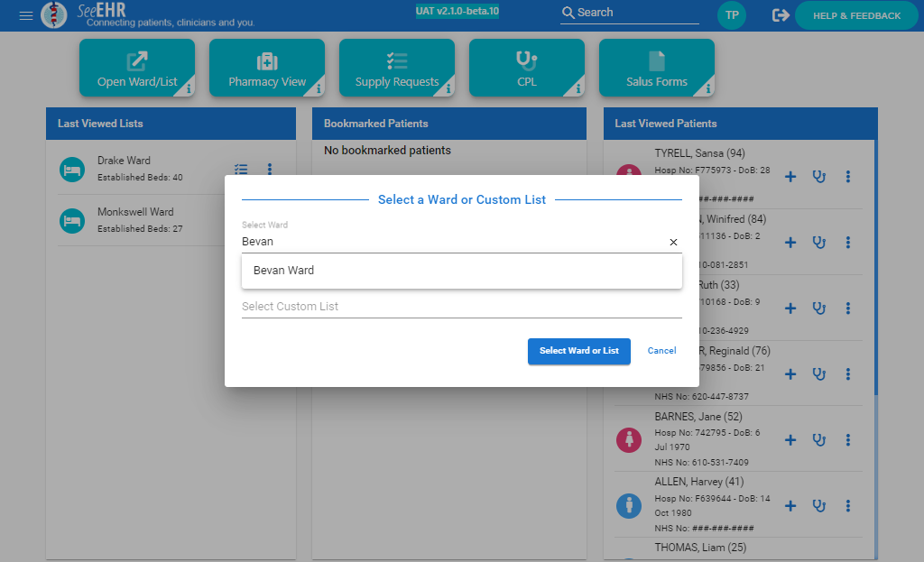Open the Salus Forms tile
924x562 pixels.
click(x=657, y=68)
